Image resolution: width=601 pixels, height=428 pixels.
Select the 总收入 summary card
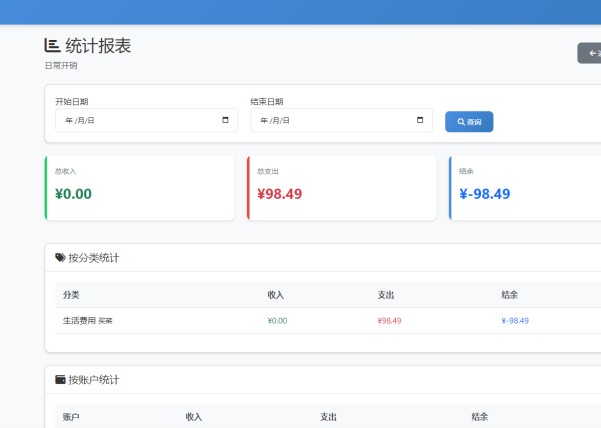[x=141, y=188]
